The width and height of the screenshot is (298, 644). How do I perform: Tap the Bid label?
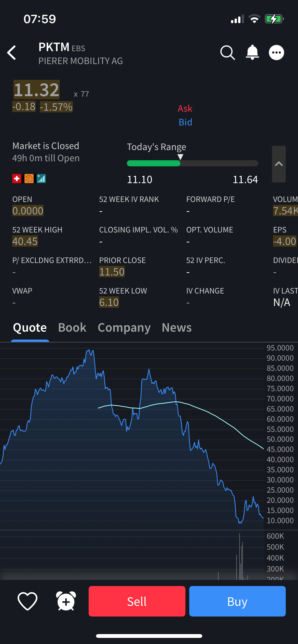coord(185,122)
